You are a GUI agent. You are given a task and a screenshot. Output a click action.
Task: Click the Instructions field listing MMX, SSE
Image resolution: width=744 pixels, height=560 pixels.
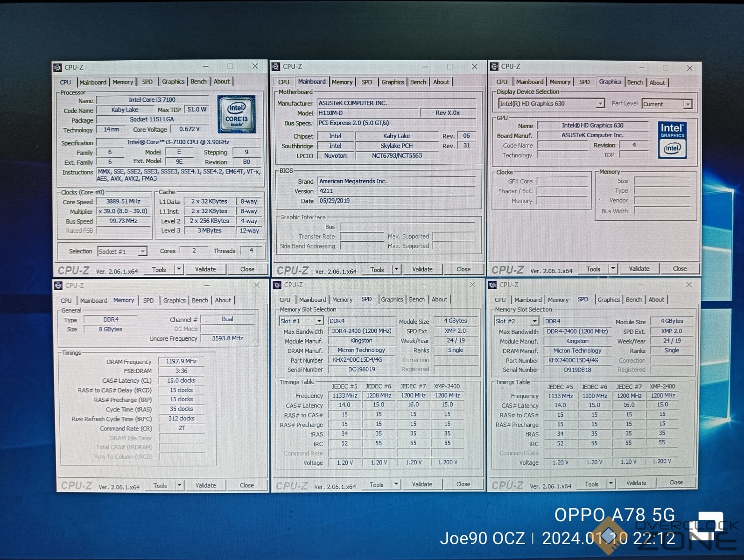179,175
